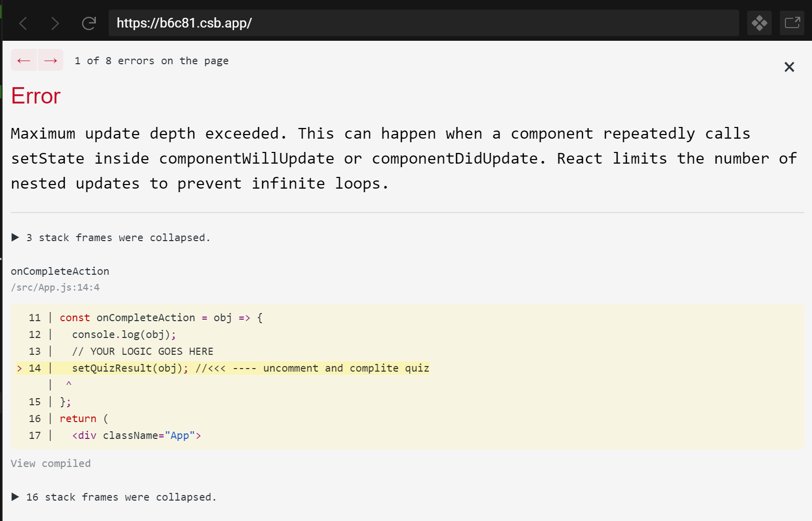
Task: Refresh the preview page
Action: (89, 23)
